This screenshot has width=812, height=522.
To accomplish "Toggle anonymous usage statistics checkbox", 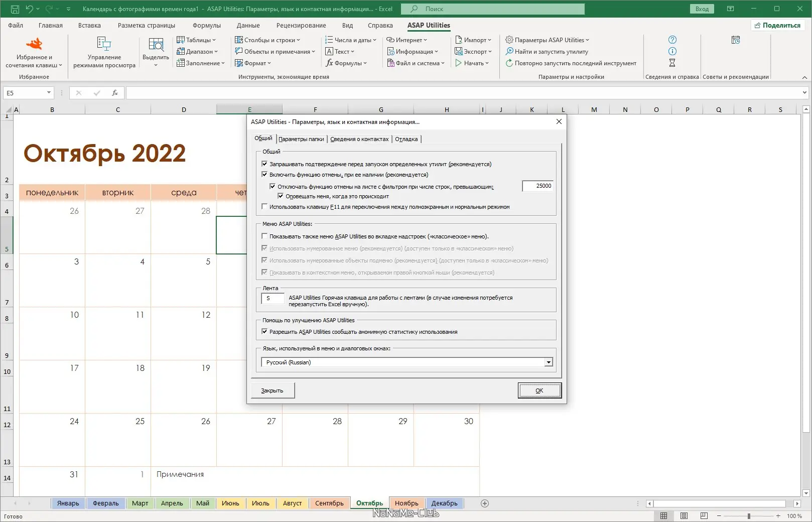I will tap(264, 332).
